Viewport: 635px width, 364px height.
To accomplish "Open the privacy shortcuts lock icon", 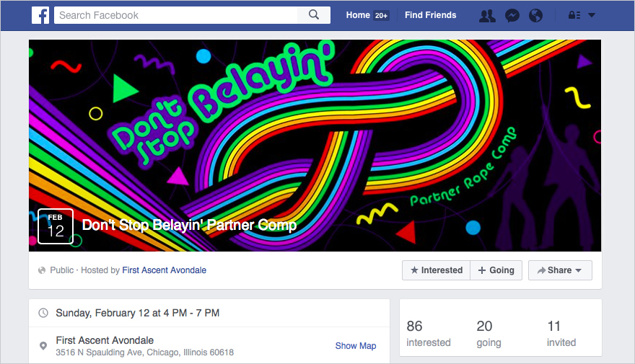I will 574,15.
